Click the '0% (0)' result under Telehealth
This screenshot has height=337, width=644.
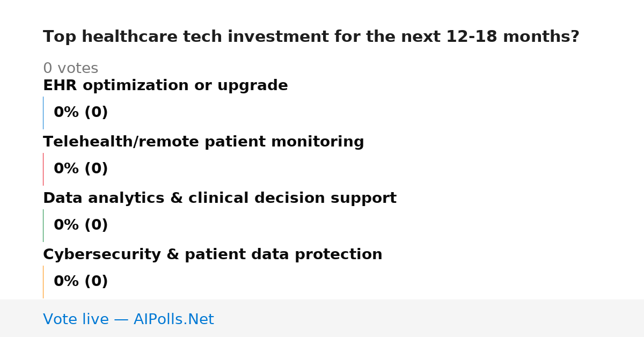coord(81,169)
